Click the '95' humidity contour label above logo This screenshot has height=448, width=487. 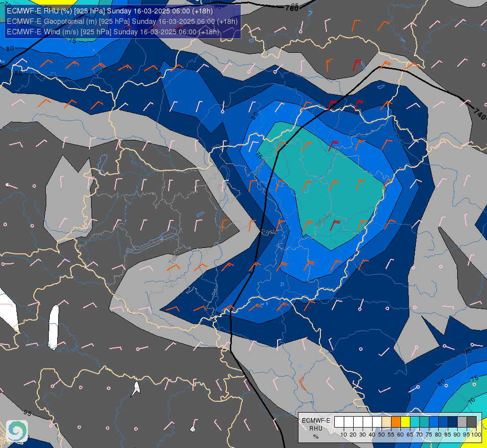click(27, 413)
